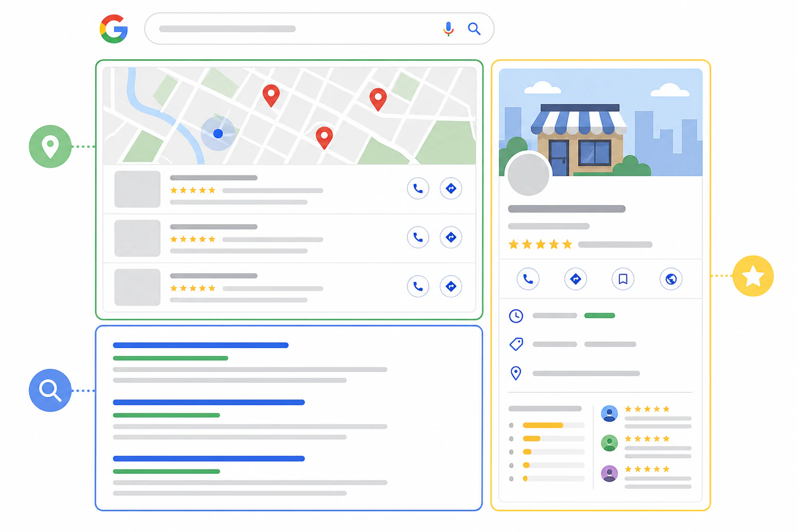Click the bookmark save button in profile
The height and width of the screenshot is (532, 798).
[x=623, y=279]
